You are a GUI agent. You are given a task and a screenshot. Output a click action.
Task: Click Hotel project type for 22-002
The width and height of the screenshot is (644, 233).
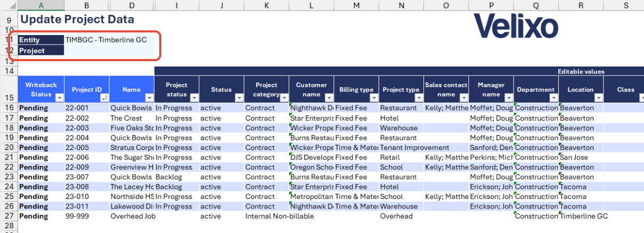click(x=401, y=118)
